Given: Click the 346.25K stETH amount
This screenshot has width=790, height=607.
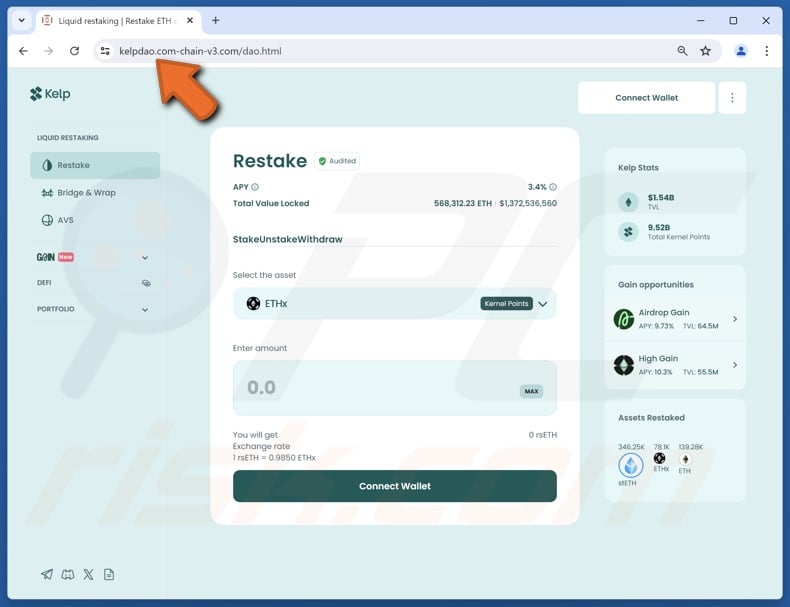Looking at the screenshot, I should 631,447.
